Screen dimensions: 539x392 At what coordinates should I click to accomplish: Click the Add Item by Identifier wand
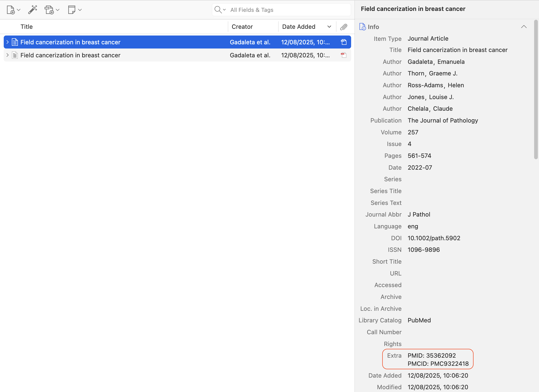click(x=33, y=10)
